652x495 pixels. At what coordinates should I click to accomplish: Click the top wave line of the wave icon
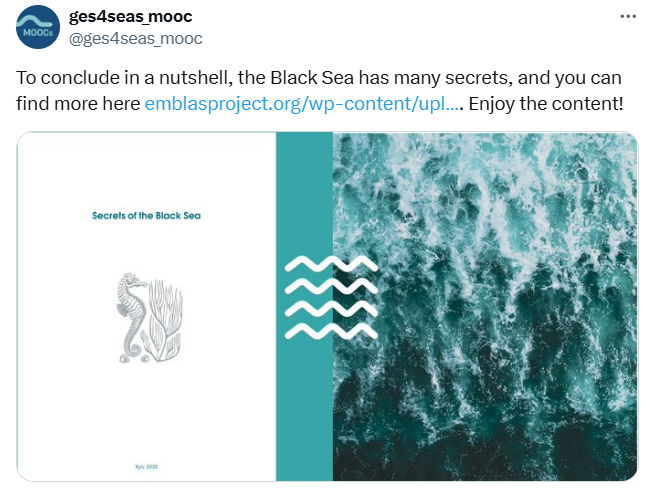(332, 265)
